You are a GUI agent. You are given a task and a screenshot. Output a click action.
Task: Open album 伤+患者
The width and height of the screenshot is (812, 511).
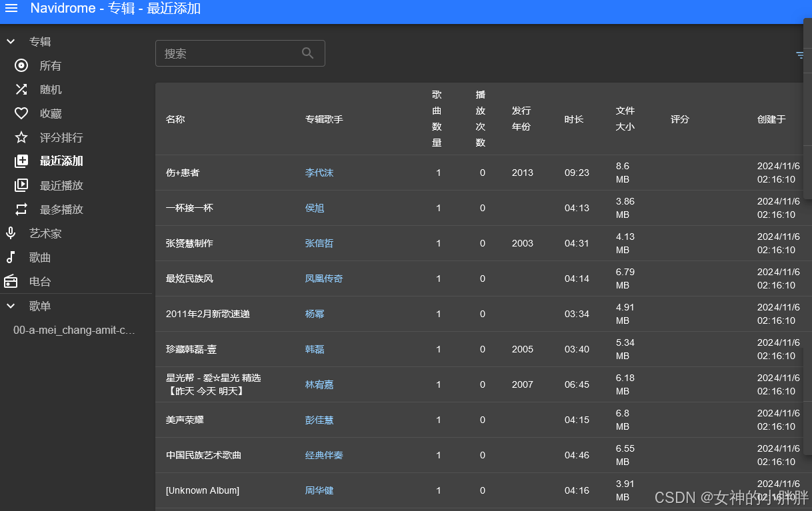[183, 173]
